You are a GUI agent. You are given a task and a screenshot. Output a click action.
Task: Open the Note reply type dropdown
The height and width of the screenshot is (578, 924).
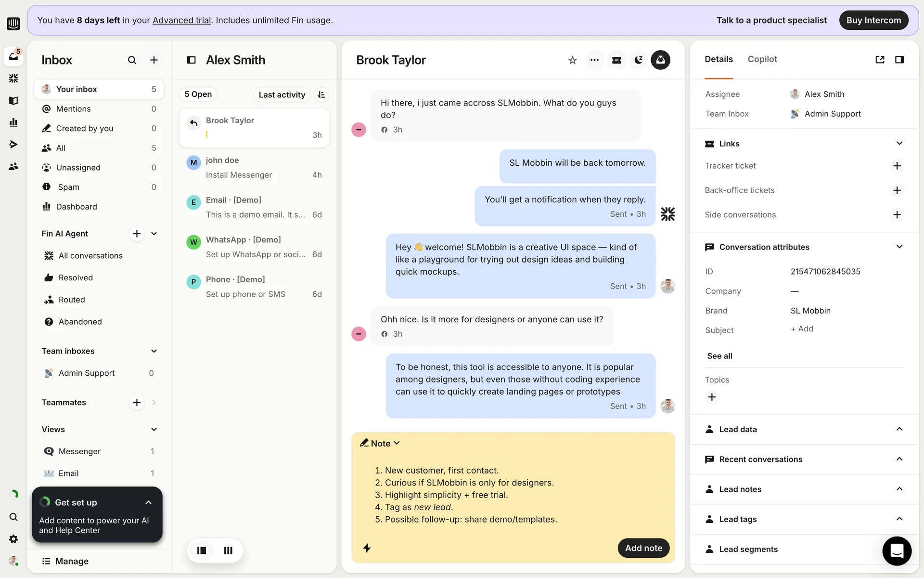(x=380, y=443)
